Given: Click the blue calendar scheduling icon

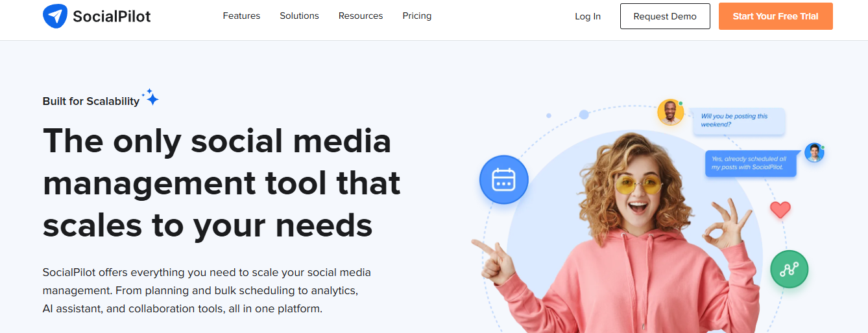Looking at the screenshot, I should (x=503, y=179).
